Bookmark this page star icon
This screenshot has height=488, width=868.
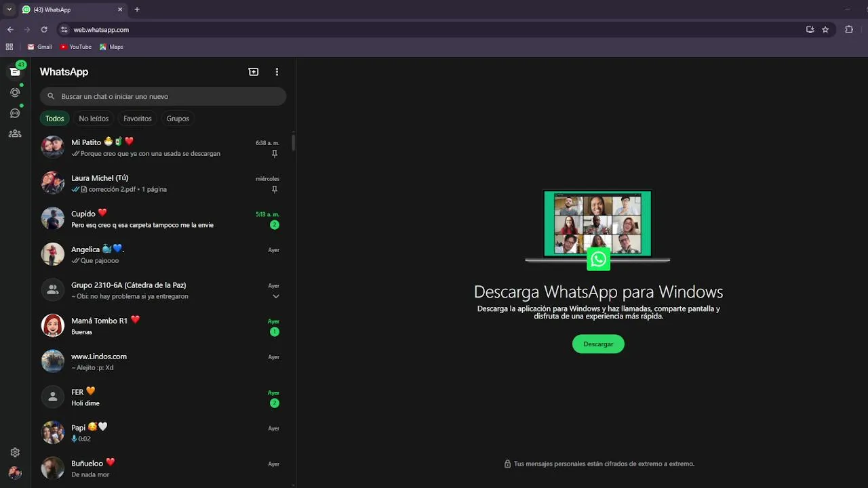pyautogui.click(x=825, y=30)
